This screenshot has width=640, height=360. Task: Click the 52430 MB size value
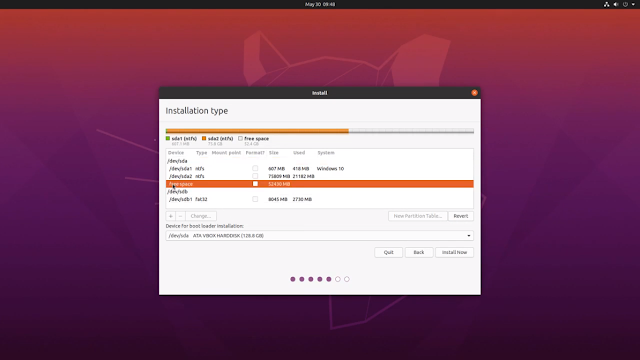[x=279, y=184]
